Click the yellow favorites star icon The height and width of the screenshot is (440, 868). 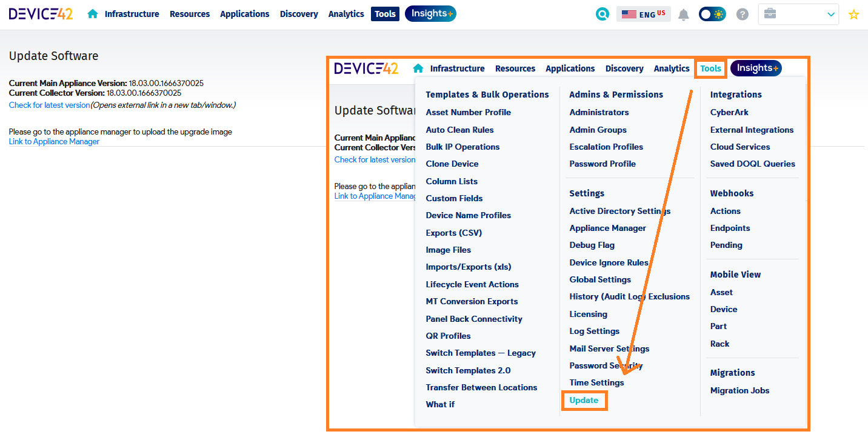(854, 15)
